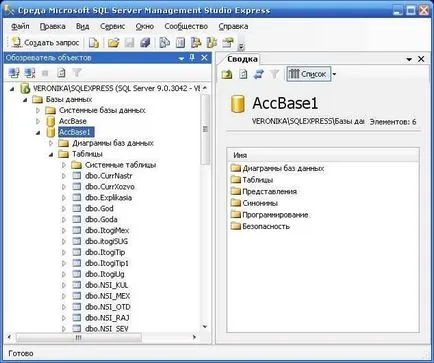This screenshot has width=434, height=363.
Task: Click the refresh document icon in Сводка toolbar
Action: pos(243,74)
